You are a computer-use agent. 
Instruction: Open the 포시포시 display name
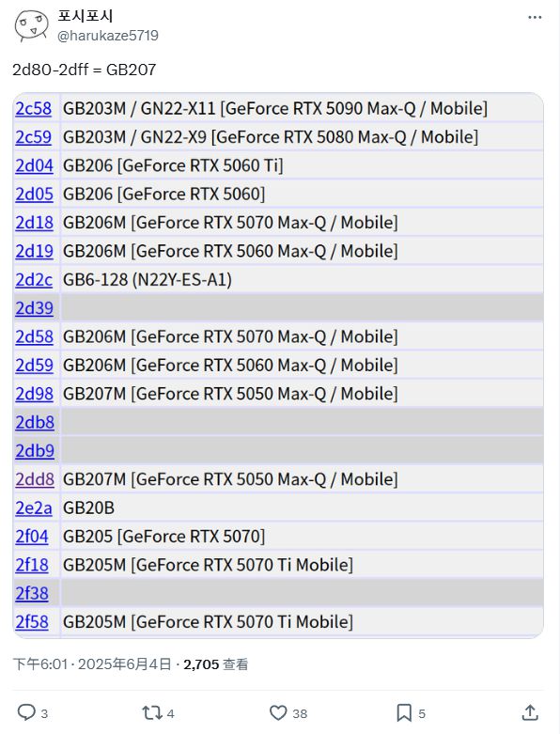tap(86, 16)
